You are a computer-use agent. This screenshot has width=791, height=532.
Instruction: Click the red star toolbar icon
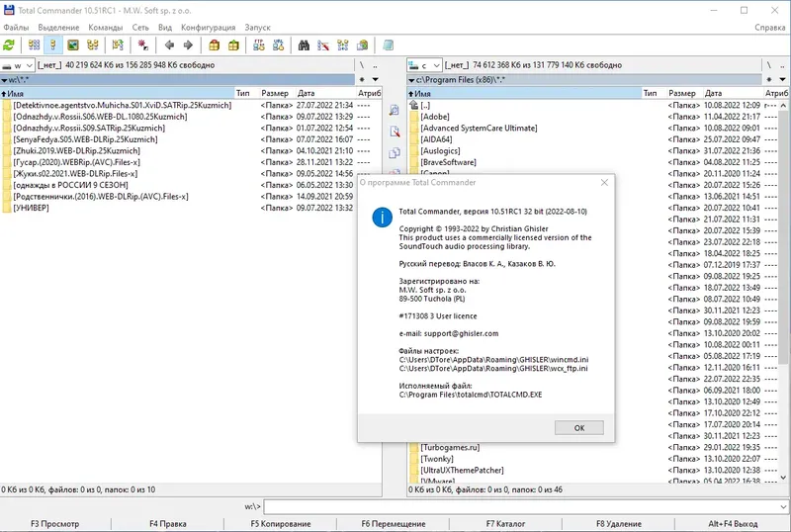click(x=142, y=44)
